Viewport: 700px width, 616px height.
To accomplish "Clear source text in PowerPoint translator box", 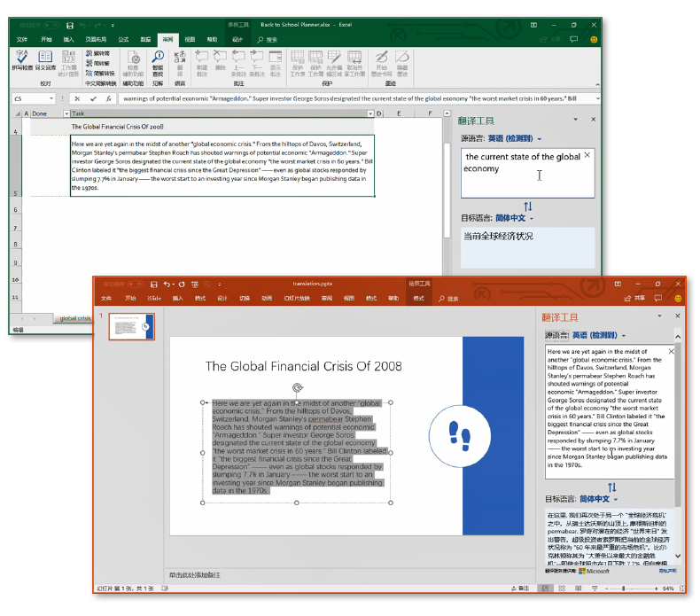I will (x=671, y=352).
